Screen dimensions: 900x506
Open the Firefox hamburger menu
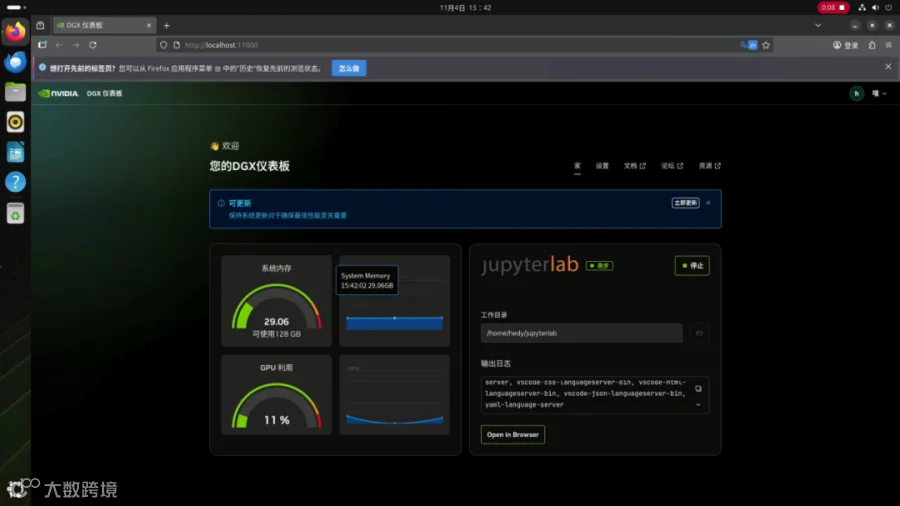pos(889,45)
